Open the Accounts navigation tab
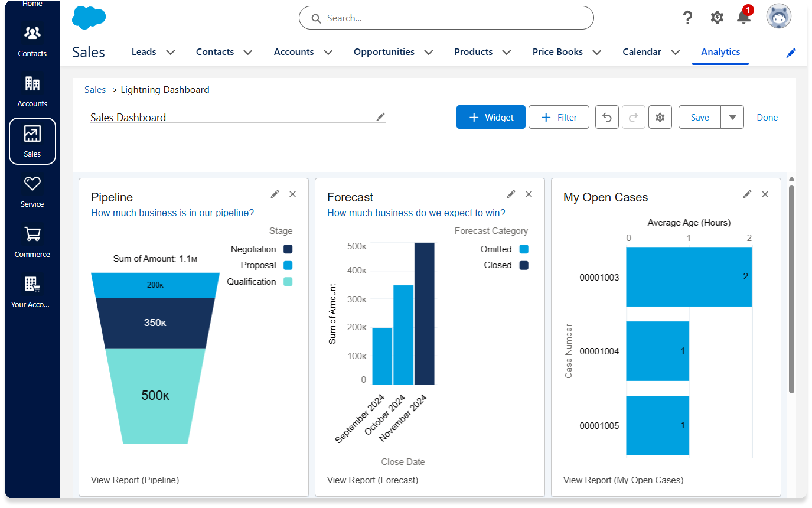Viewport: 812px width, 508px height. coord(294,52)
